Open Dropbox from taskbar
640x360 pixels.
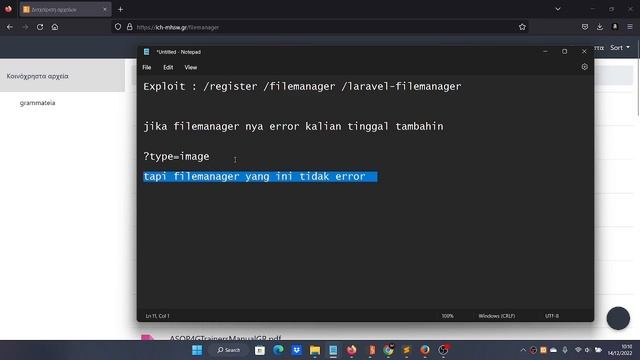[x=297, y=350]
